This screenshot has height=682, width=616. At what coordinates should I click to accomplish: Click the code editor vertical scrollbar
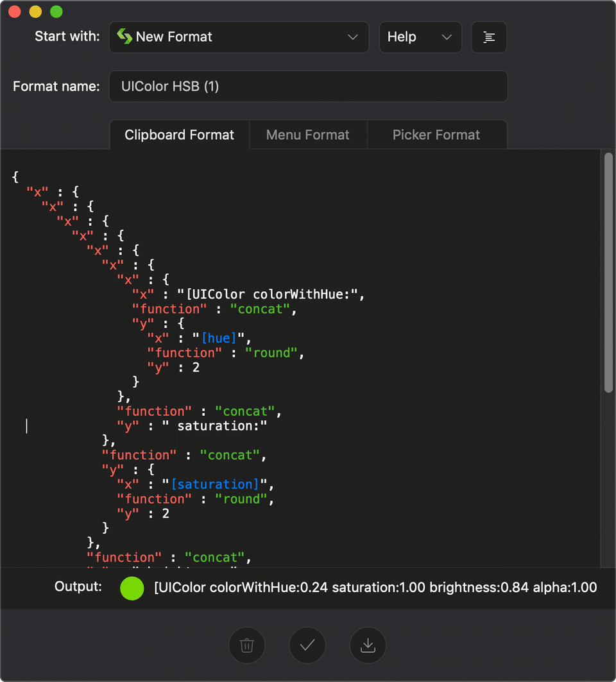click(x=608, y=273)
